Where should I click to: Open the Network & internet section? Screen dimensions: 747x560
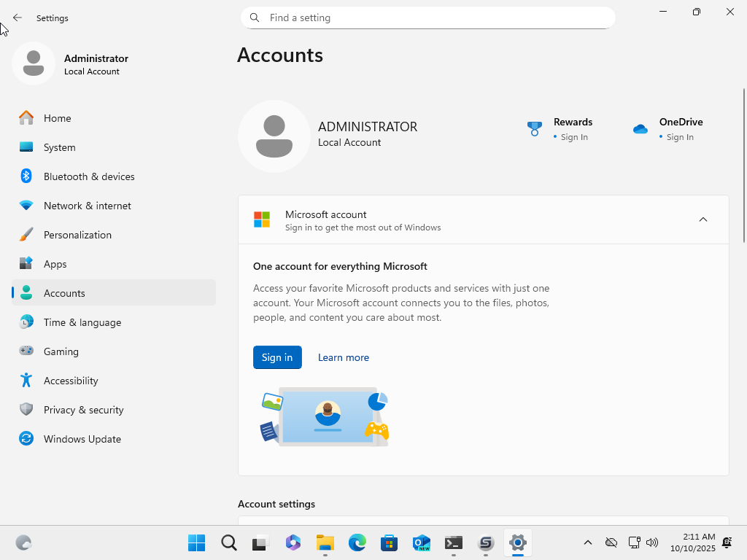[x=87, y=206]
